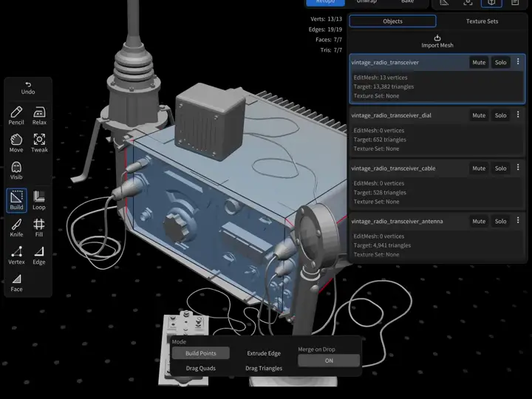Mute the vintage_radio_transceiver_dial object
This screenshot has width=532, height=399.
click(479, 115)
